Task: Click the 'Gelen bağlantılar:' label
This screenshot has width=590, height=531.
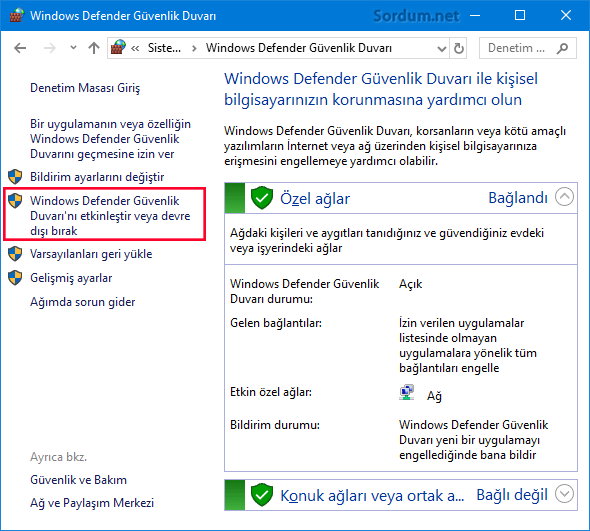Action: (276, 323)
